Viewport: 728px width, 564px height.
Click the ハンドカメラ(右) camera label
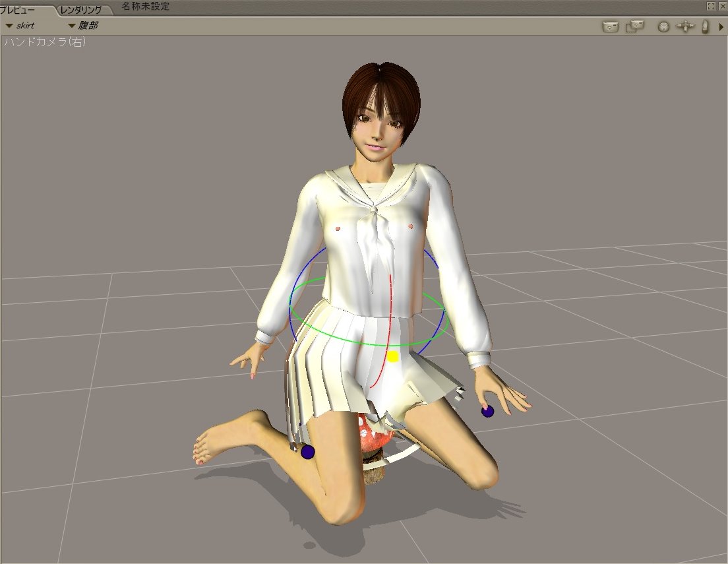pyautogui.click(x=45, y=42)
